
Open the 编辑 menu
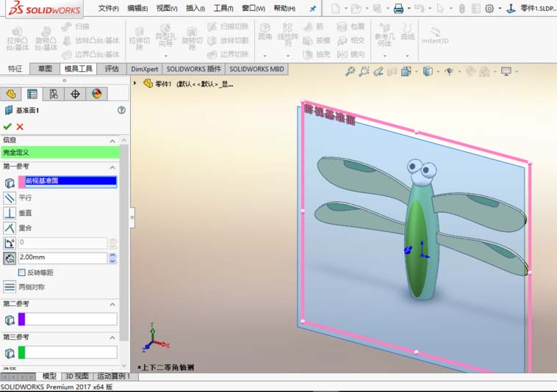click(137, 8)
